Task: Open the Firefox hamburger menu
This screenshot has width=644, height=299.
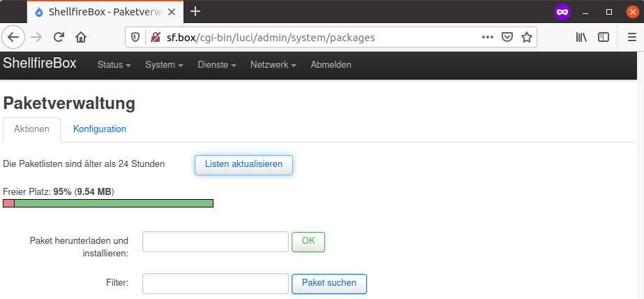Action: (631, 37)
